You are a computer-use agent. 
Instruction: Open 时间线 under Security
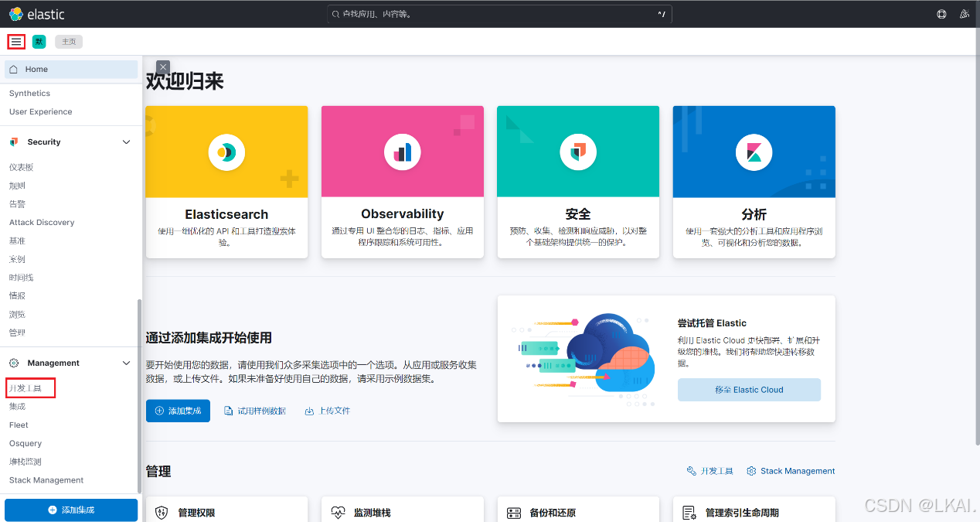[x=21, y=278]
